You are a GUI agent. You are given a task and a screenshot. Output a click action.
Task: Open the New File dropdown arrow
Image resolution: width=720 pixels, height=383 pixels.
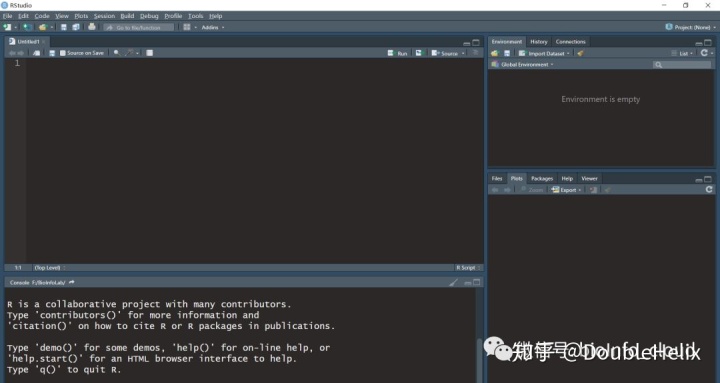(x=15, y=28)
